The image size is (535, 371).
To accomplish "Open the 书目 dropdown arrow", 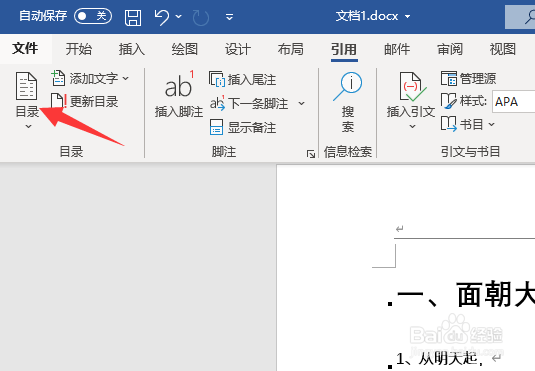I will (x=491, y=124).
